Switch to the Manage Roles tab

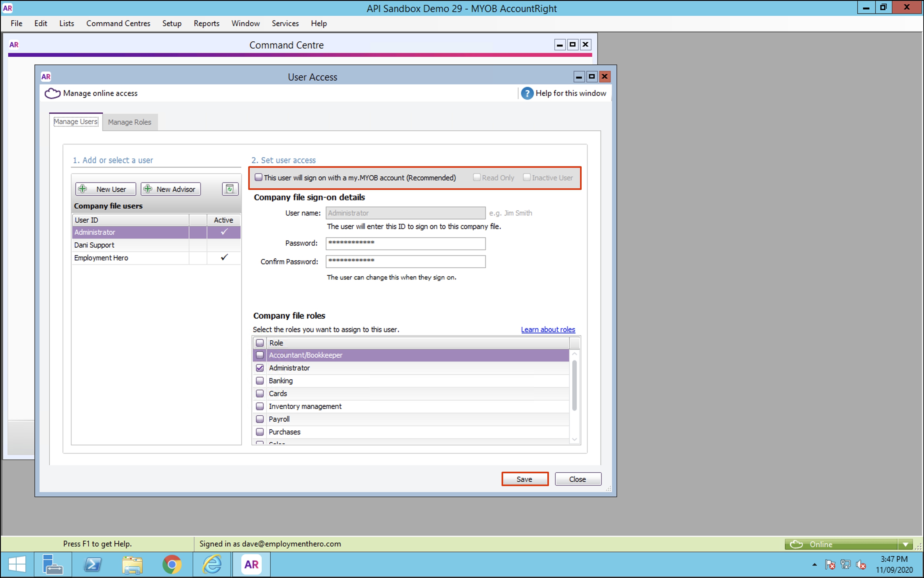(130, 122)
